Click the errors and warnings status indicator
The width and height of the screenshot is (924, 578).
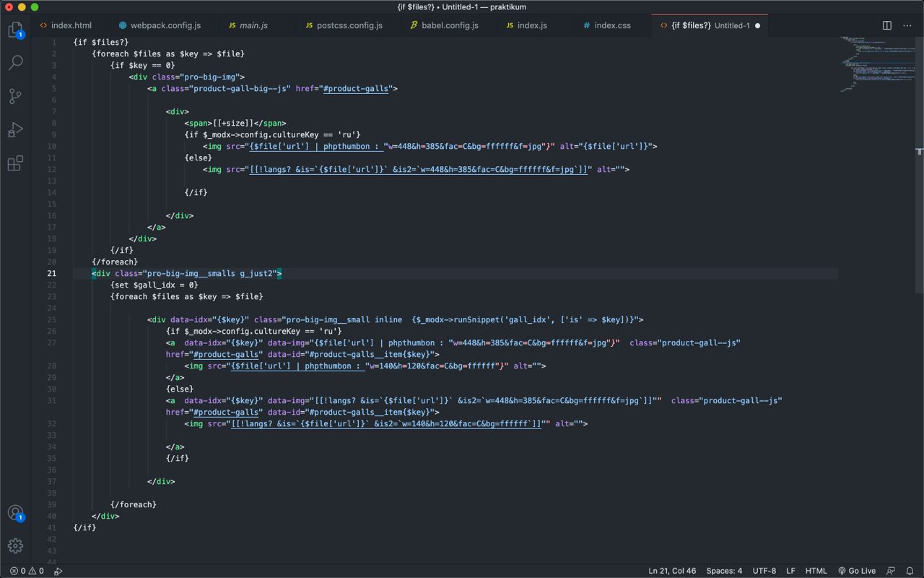pyautogui.click(x=27, y=571)
